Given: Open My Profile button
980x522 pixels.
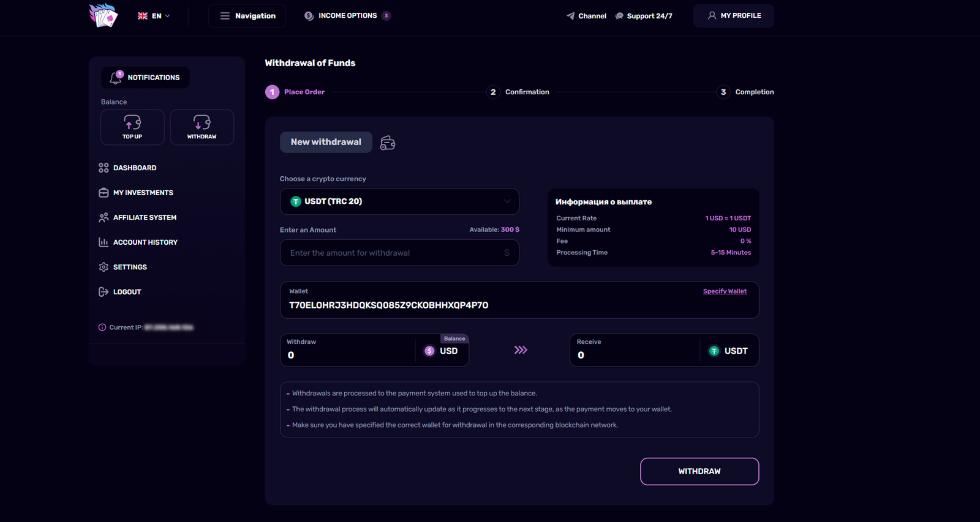Looking at the screenshot, I should tap(734, 16).
